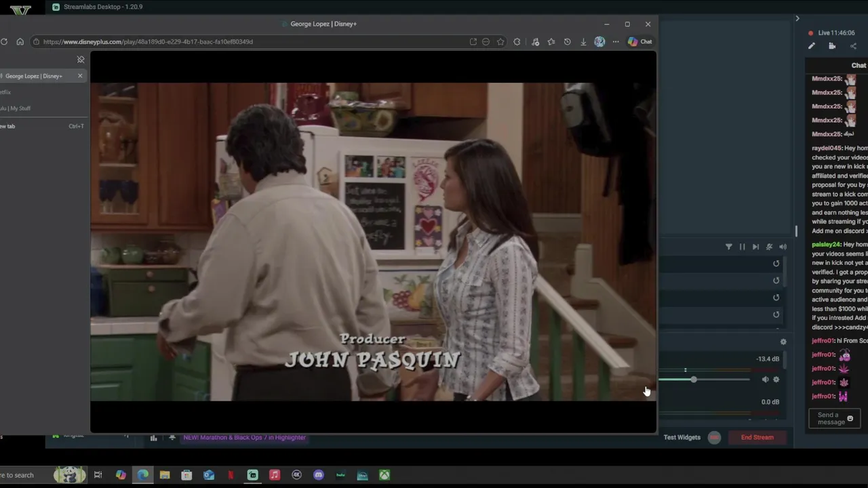Bookmark this page with the star icon
This screenshot has height=488, width=868.
[x=500, y=42]
